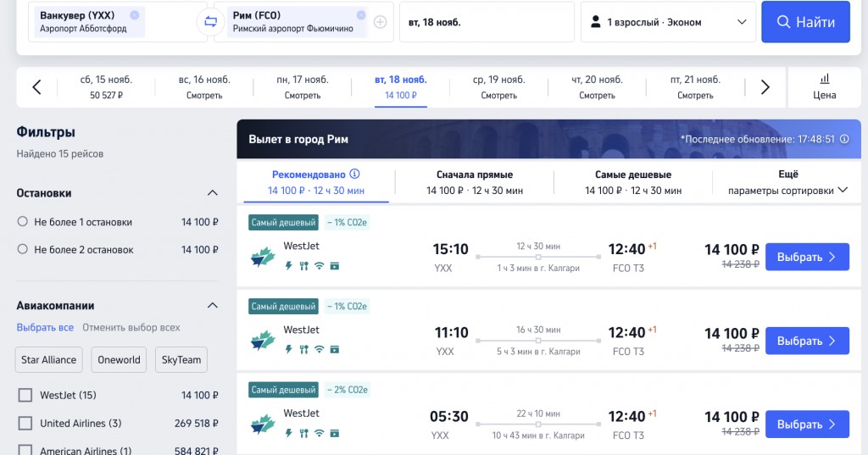Tick the United Airlines (3) checkbox
Viewport: 868px width, 455px height.
25,423
